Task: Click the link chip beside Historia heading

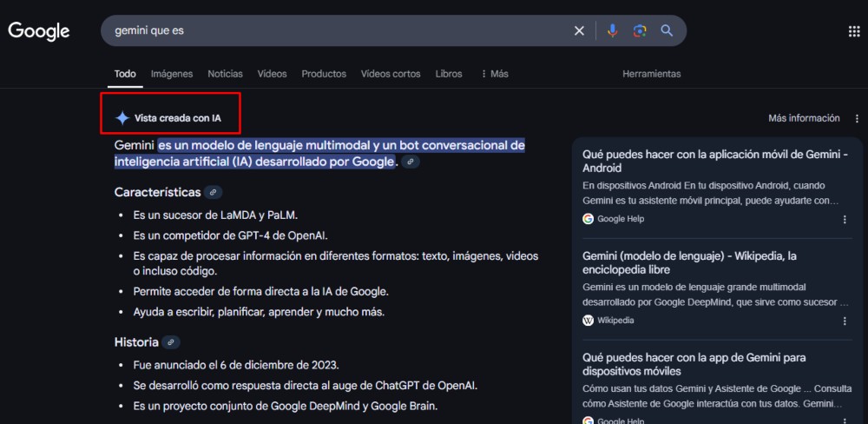Action: [171, 342]
